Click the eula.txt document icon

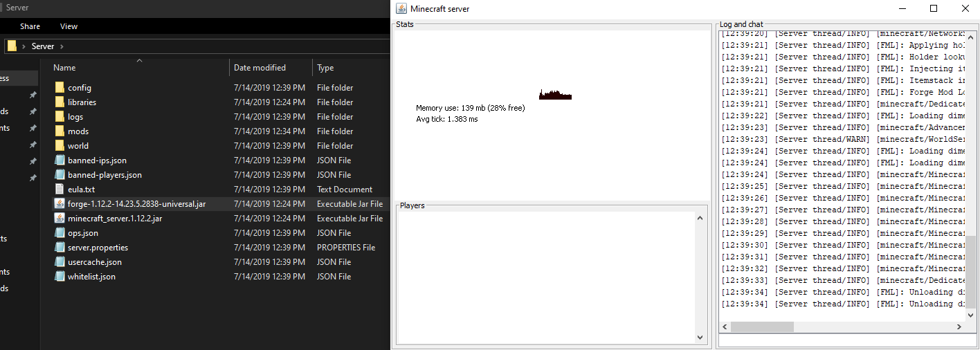pyautogui.click(x=60, y=190)
